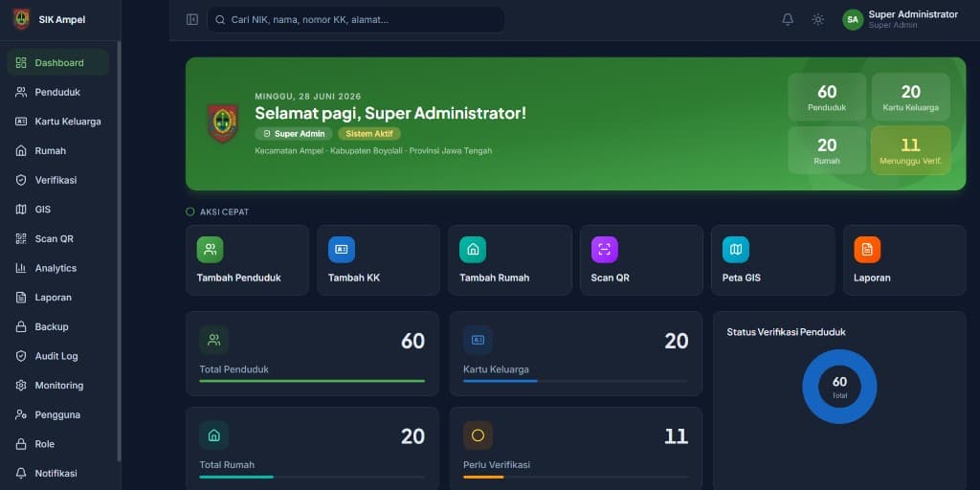Open GIS in the sidebar
The image size is (980, 490).
pos(58,210)
